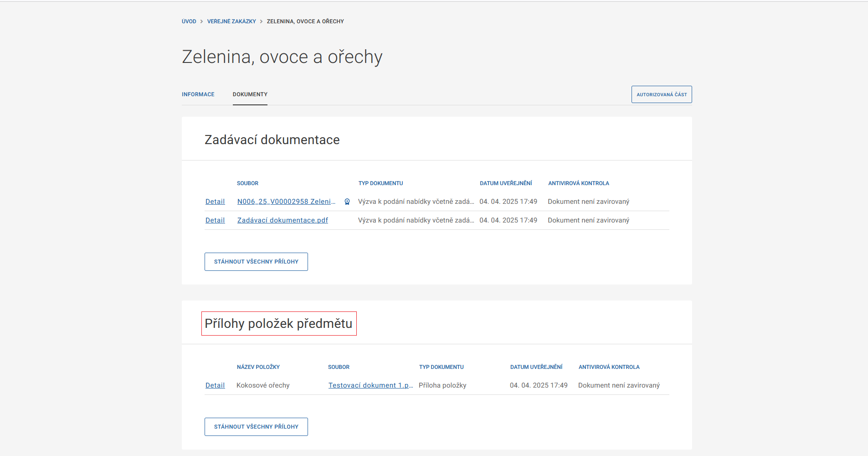
Task: Download file N006_25_V00002958 Zeleni...
Action: [286, 201]
